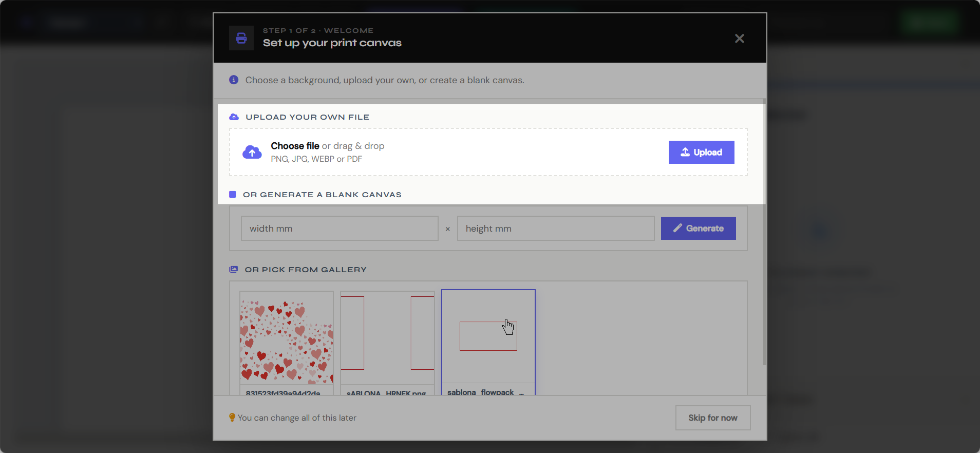Image resolution: width=980 pixels, height=453 pixels.
Task: Click the PNG, JPG, WEBP or PDF formats text
Action: click(x=316, y=159)
